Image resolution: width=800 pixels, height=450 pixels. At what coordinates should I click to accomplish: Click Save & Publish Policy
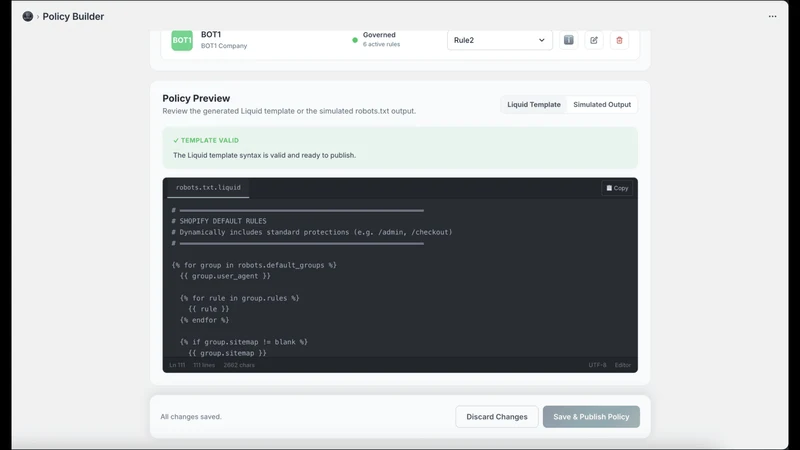coord(591,417)
